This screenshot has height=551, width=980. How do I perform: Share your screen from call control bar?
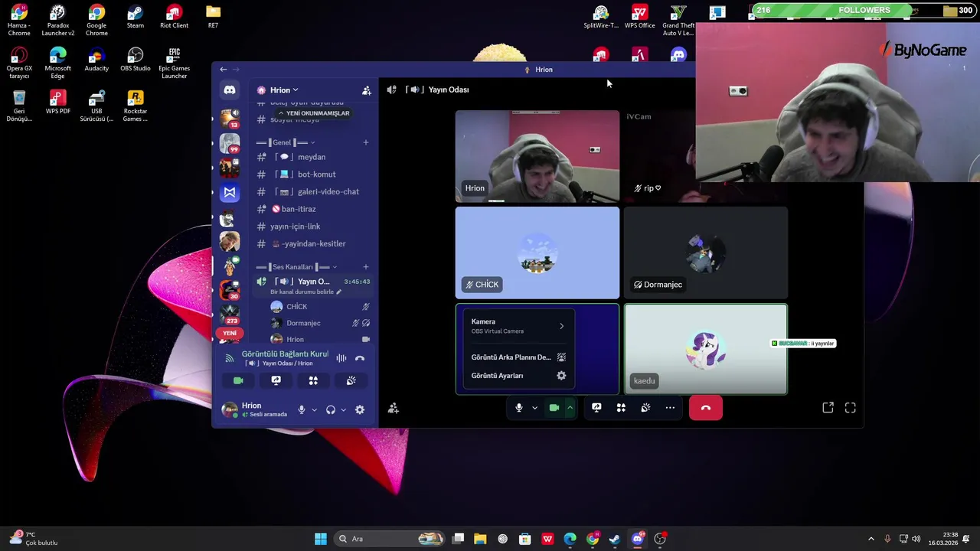[x=596, y=408]
